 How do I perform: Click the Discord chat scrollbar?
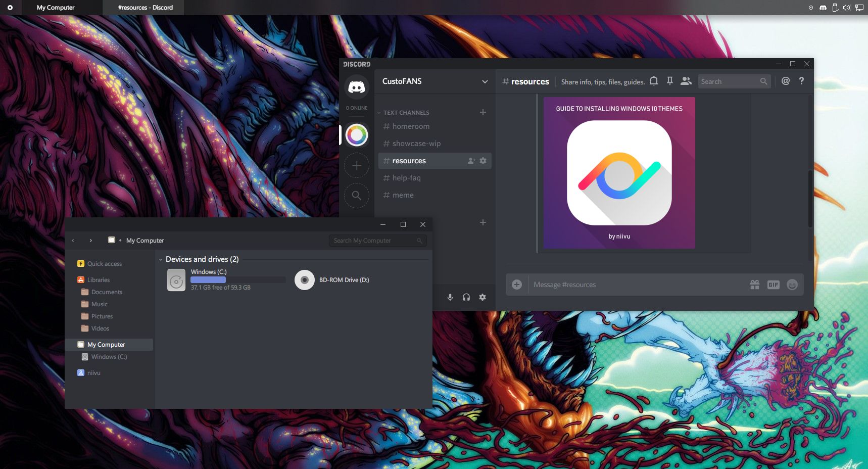point(810,198)
